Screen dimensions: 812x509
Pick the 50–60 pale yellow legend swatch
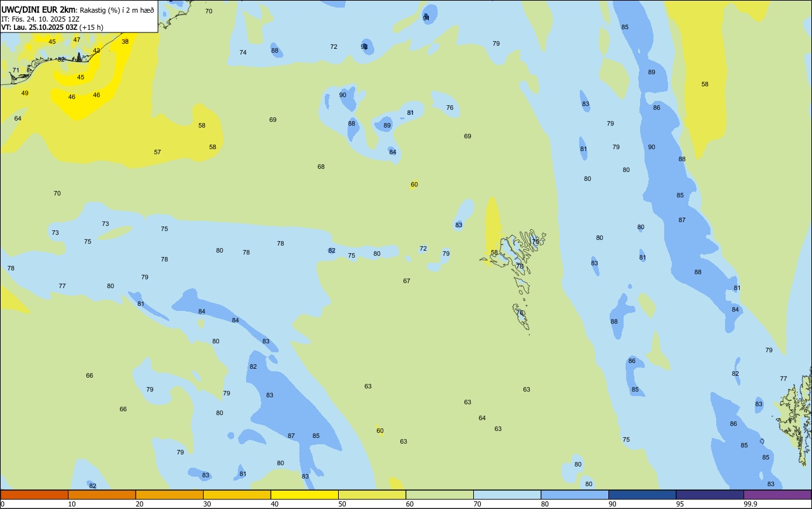pos(372,494)
